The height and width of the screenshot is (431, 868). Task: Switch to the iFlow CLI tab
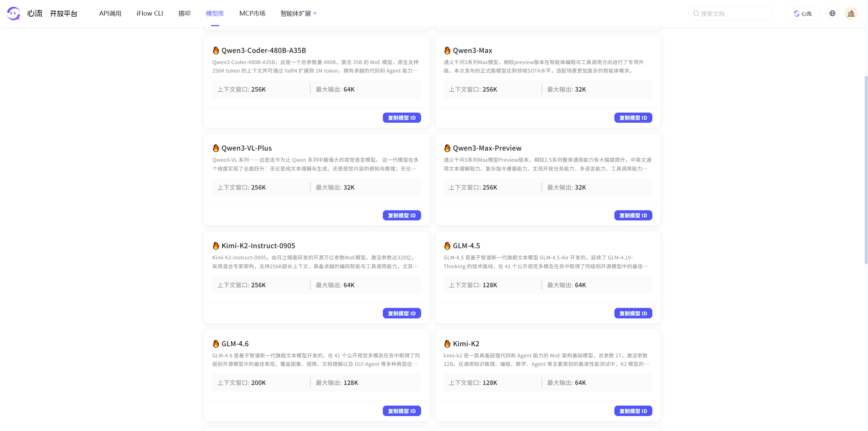tap(150, 13)
